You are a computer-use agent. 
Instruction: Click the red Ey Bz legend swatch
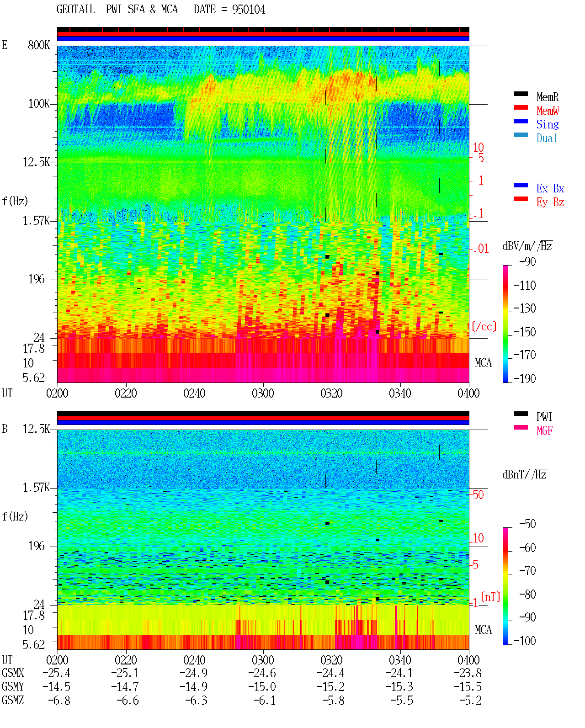(521, 199)
